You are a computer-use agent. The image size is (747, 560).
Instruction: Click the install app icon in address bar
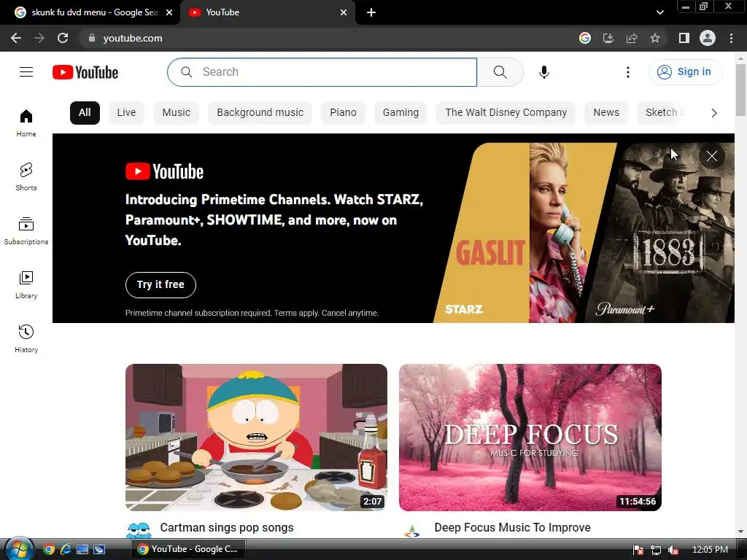point(608,38)
